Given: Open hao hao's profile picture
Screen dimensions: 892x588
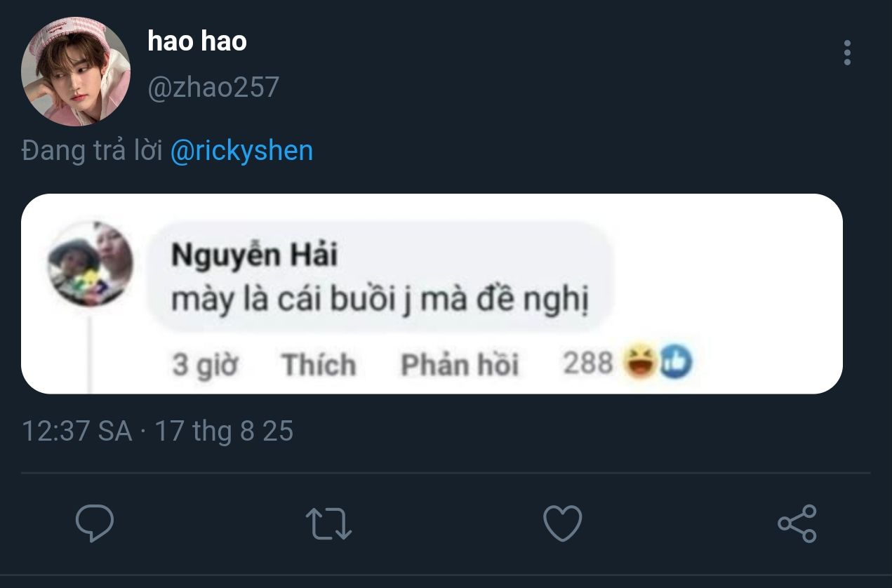Looking at the screenshot, I should [x=76, y=72].
